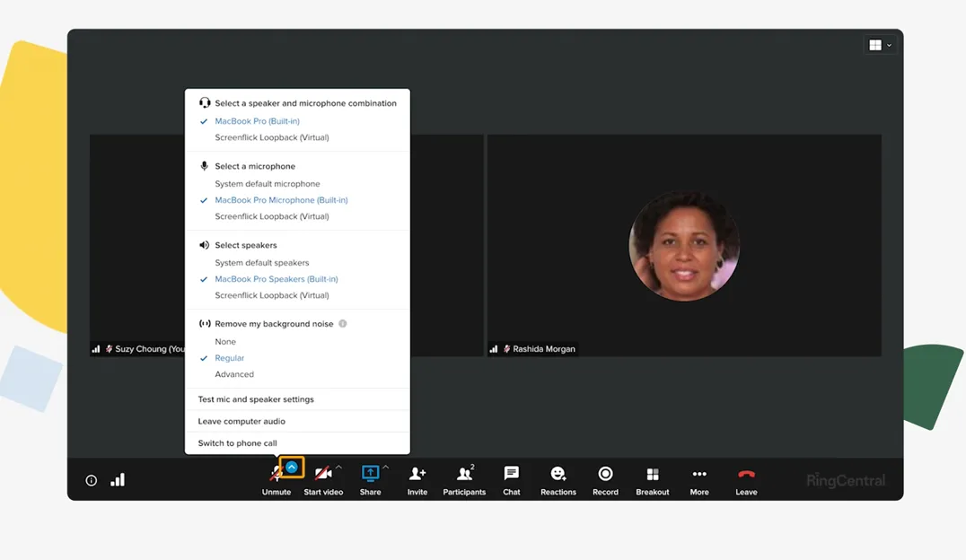Start recording with the Record icon
966x560 pixels.
tap(605, 474)
